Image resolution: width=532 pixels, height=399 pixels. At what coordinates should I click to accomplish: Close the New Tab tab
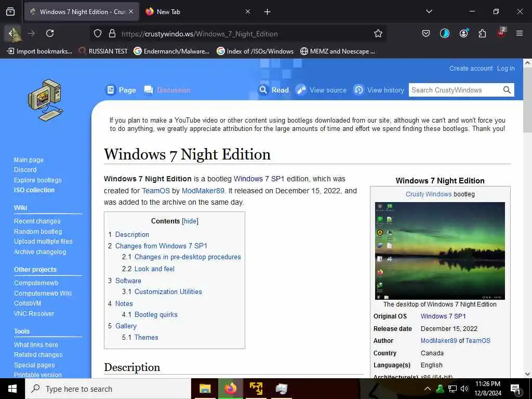point(248,12)
